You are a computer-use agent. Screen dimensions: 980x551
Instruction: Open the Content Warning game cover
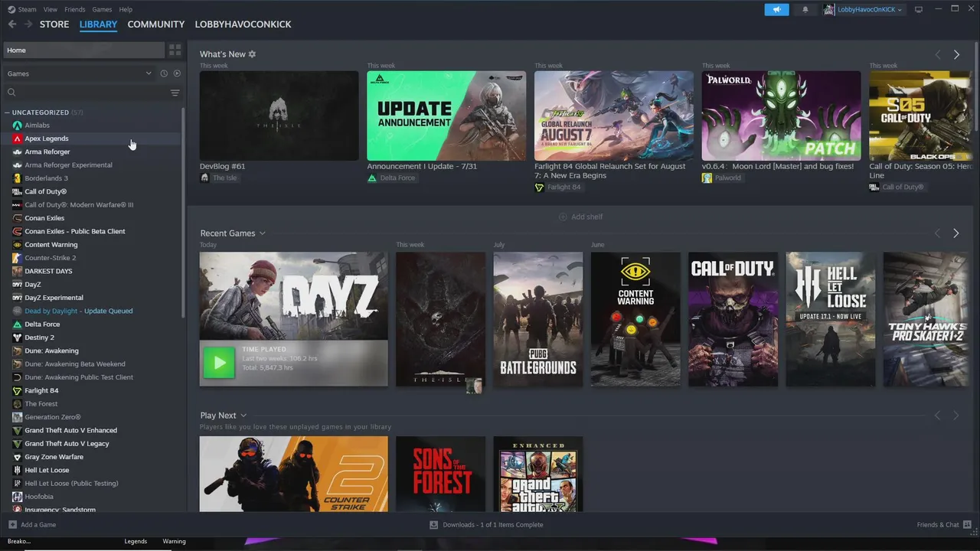pos(635,319)
